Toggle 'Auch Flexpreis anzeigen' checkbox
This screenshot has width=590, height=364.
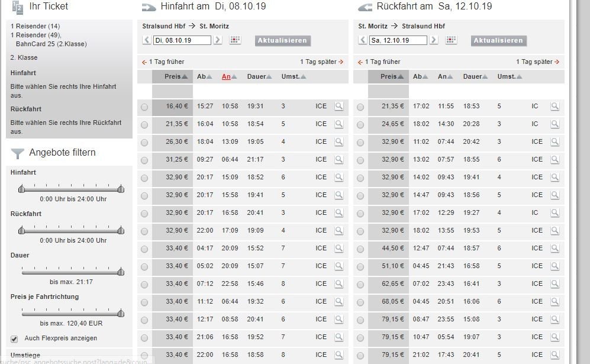coord(14,339)
